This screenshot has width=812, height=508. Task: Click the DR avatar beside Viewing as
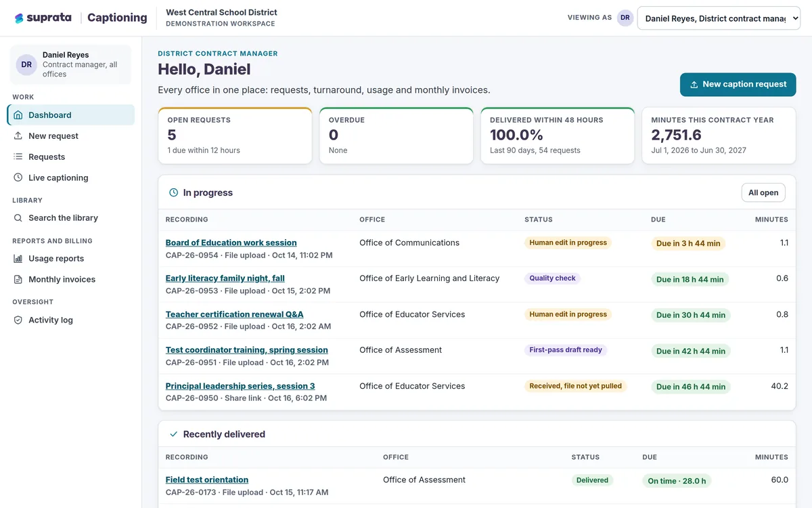pyautogui.click(x=625, y=18)
